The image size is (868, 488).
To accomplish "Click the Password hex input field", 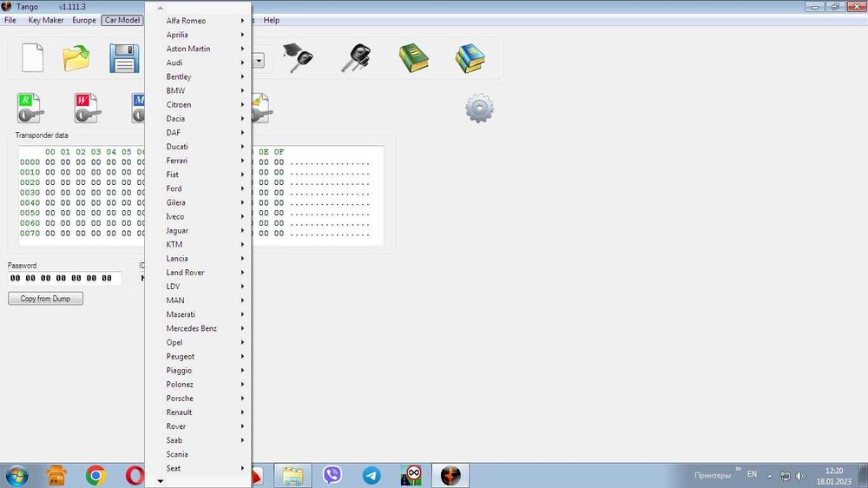I will click(64, 278).
